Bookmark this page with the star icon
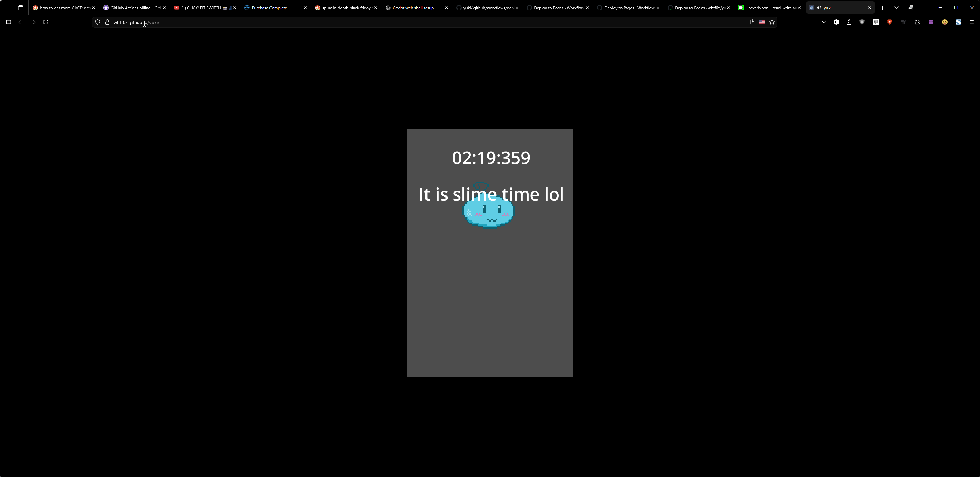The image size is (980, 477). (772, 22)
